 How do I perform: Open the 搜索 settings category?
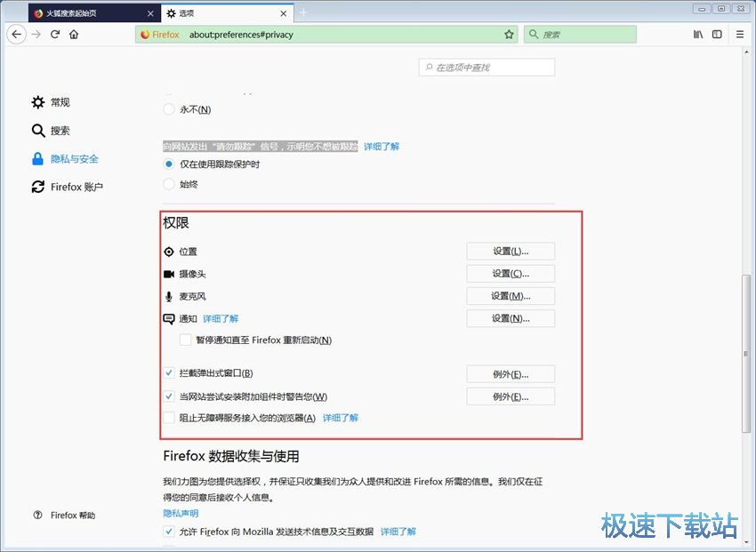[x=51, y=131]
